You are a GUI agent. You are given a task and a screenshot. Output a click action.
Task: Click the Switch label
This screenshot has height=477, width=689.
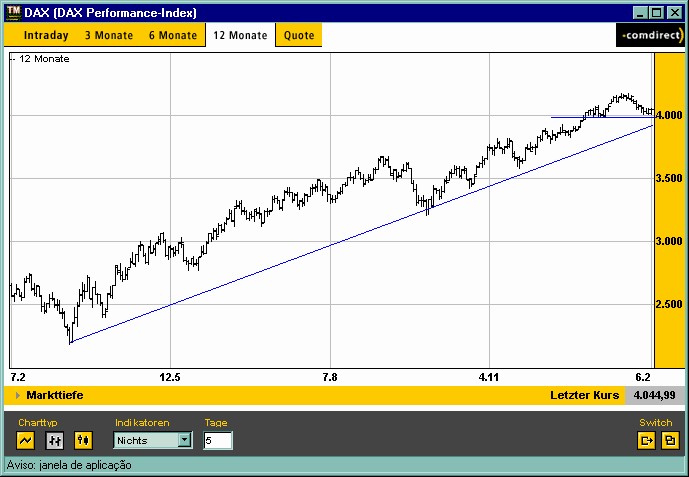656,423
